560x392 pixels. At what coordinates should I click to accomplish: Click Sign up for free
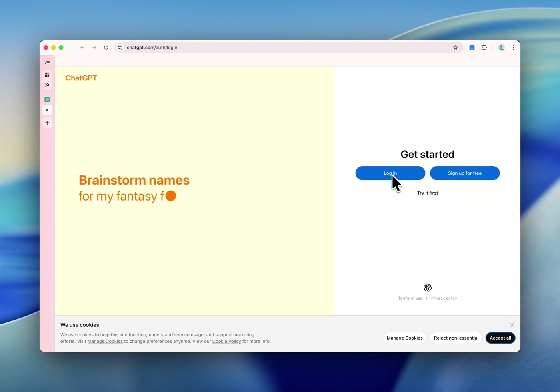click(464, 173)
